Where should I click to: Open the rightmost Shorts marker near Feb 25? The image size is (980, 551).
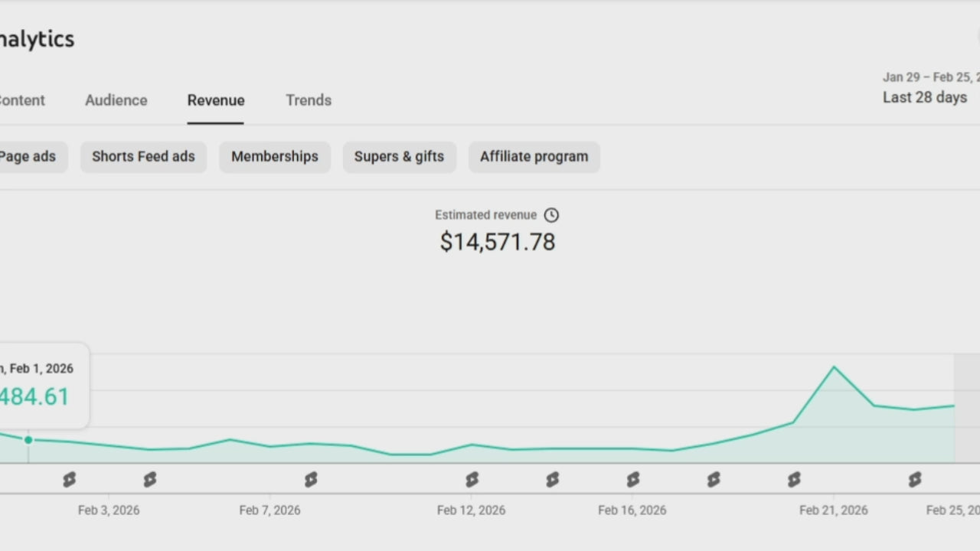[915, 480]
